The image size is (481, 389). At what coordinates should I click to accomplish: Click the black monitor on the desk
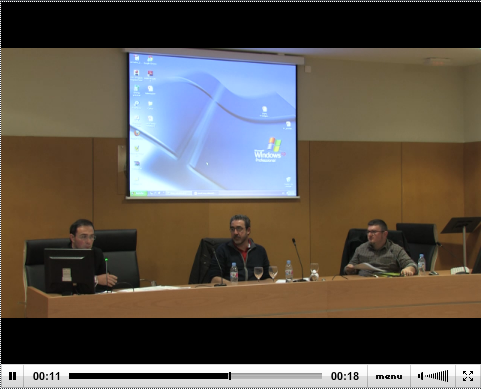tap(70, 271)
